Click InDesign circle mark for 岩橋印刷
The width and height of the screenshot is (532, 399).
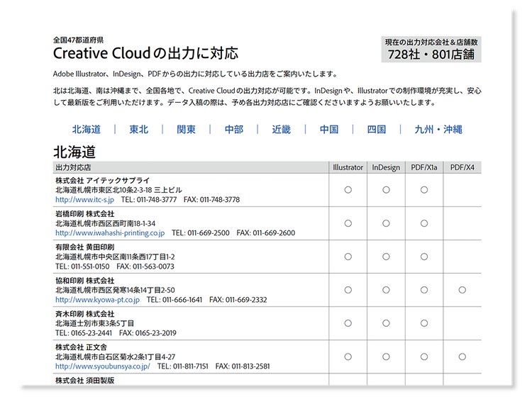pos(386,223)
